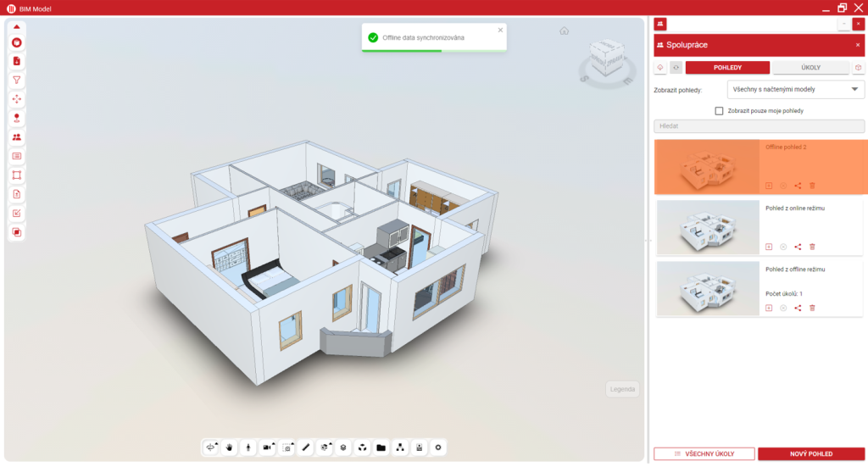Delete the 'Pohled z online režimu' view
868x467 pixels.
click(812, 247)
